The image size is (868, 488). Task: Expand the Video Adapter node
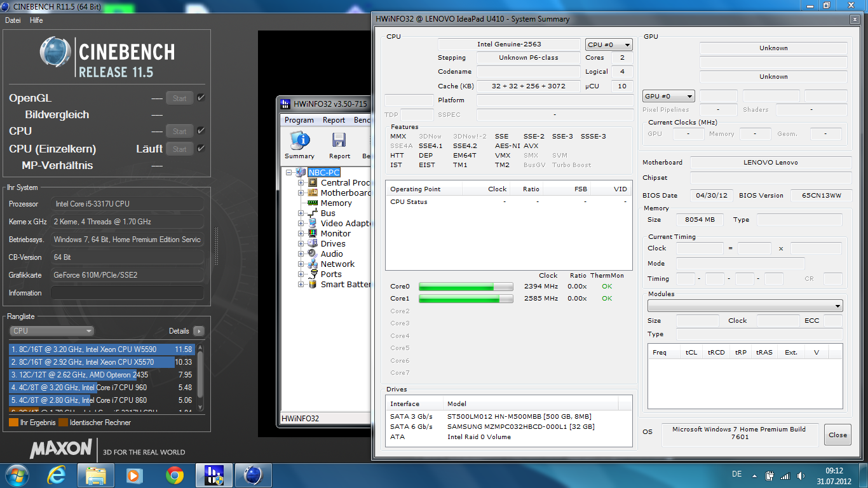[301, 223]
